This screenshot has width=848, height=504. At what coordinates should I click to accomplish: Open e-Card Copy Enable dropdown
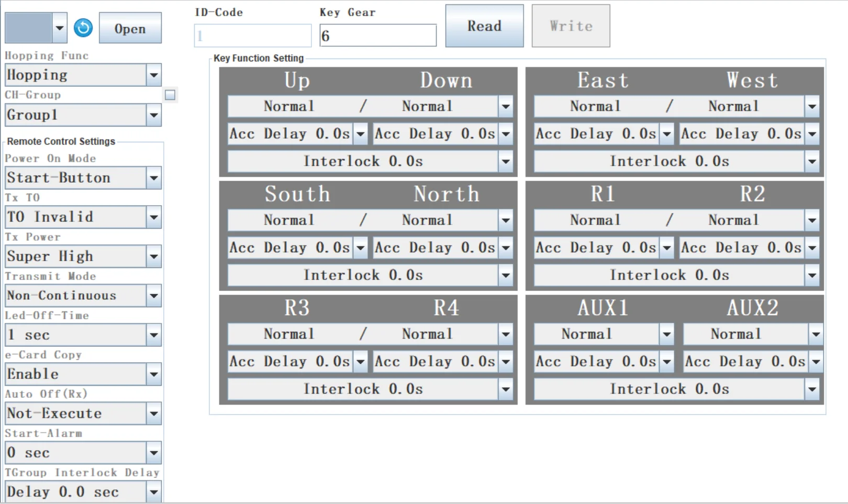click(83, 374)
